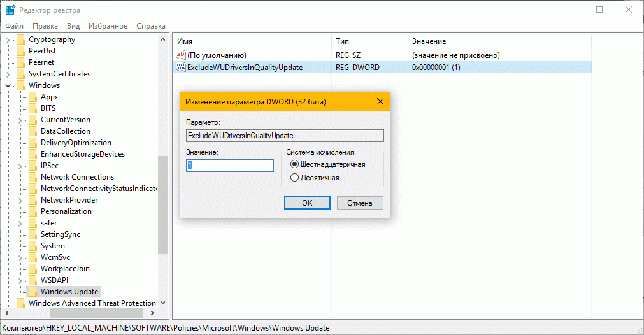The image size is (644, 335).
Task: Click the DWORD icon for ExcludeWUDriversInQualityUpdate
Action: click(180, 68)
